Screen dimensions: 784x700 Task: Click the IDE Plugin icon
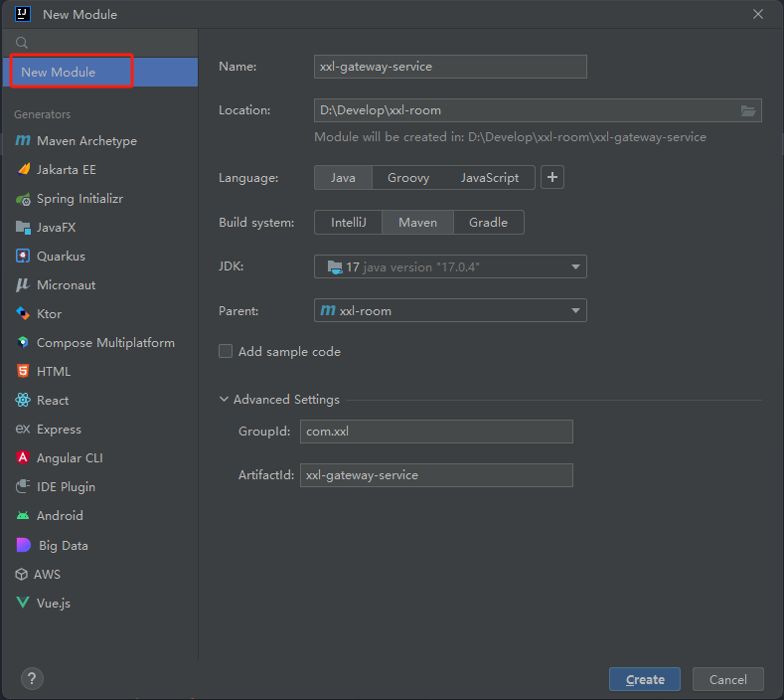pos(23,486)
